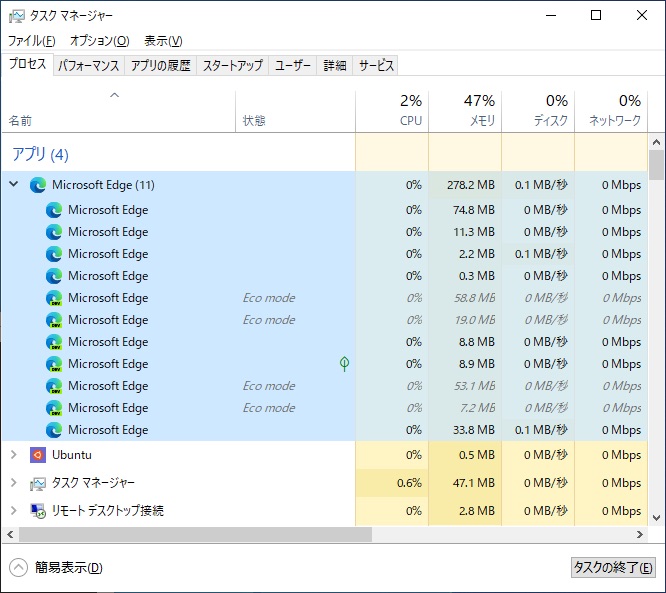Click the horizontal scrollbar thumb
Screen dimensions: 666x593
[x=195, y=535]
